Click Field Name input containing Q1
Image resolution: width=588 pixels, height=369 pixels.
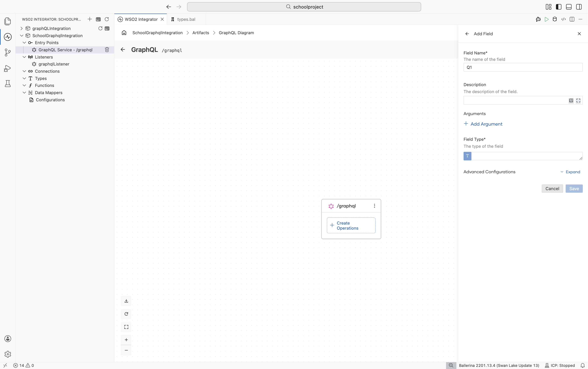tap(523, 67)
